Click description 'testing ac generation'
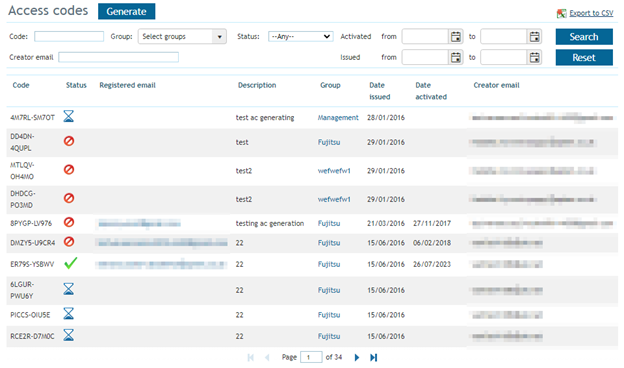 pos(269,224)
